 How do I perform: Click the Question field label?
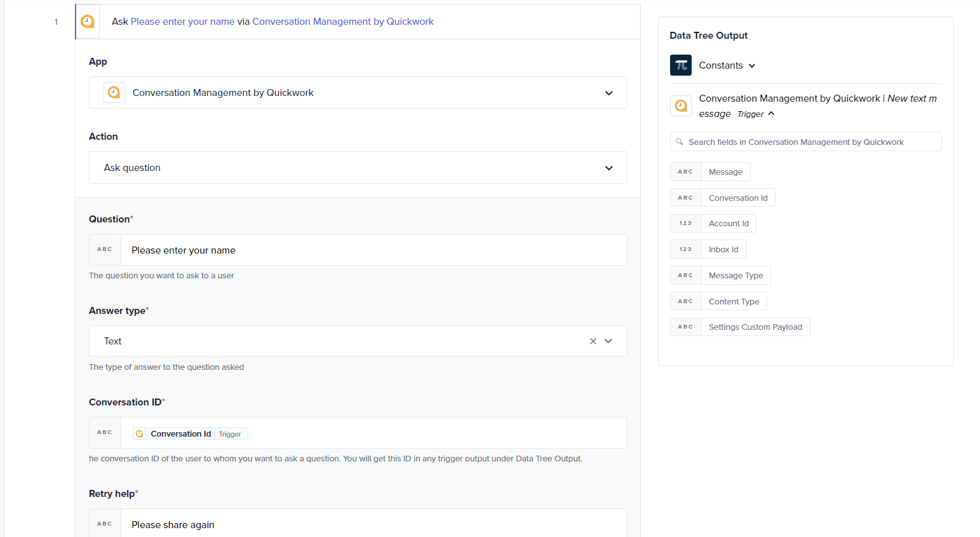coord(111,219)
